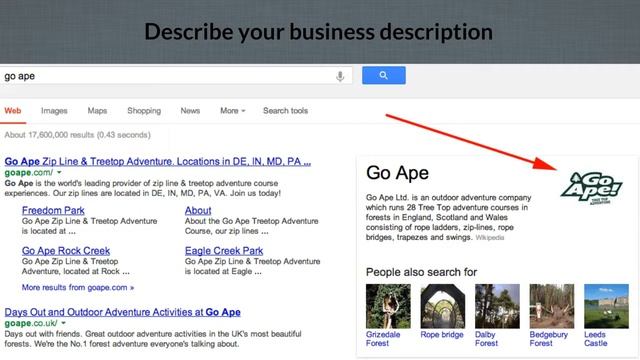
Task: Expand the dropdown arrow beside goape.com/
Action: (59, 173)
